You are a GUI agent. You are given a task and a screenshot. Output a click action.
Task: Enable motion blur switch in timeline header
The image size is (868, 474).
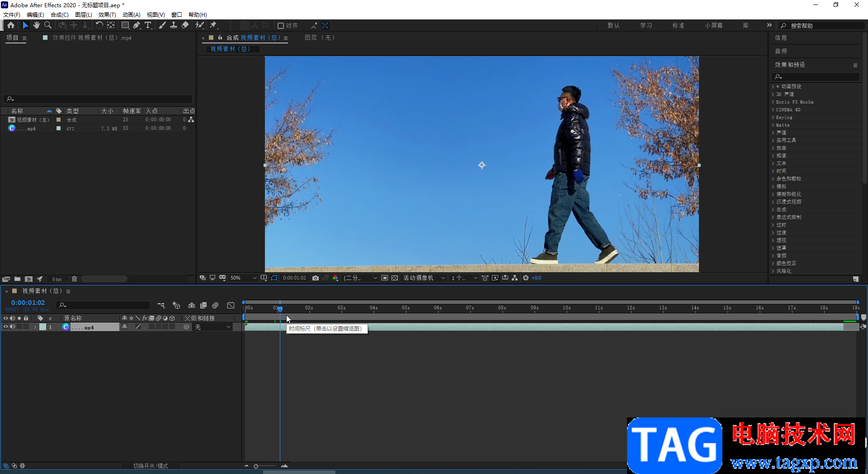click(x=215, y=305)
